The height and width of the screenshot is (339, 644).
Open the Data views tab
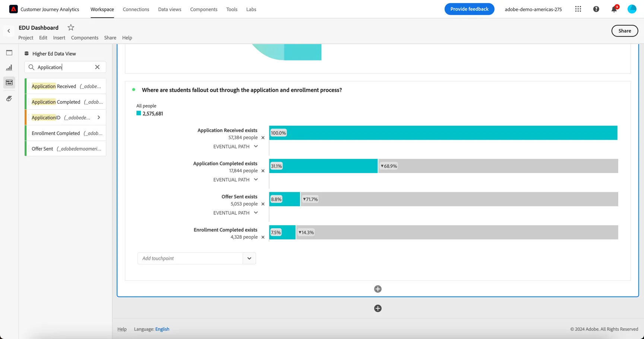[170, 9]
